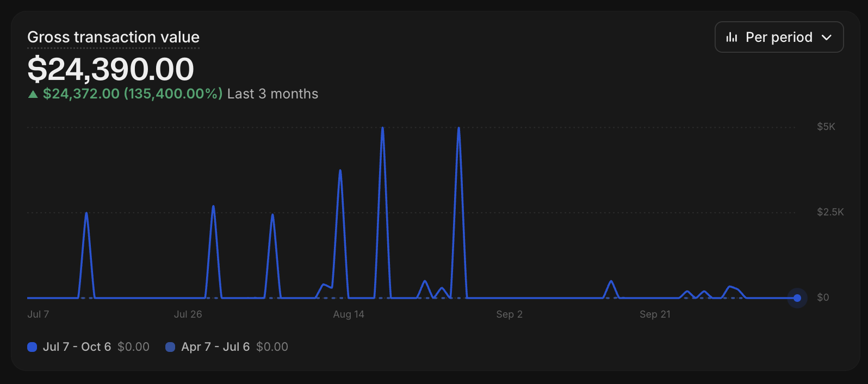868x384 pixels.
Task: Click the Gross transaction value heading
Action: (113, 37)
